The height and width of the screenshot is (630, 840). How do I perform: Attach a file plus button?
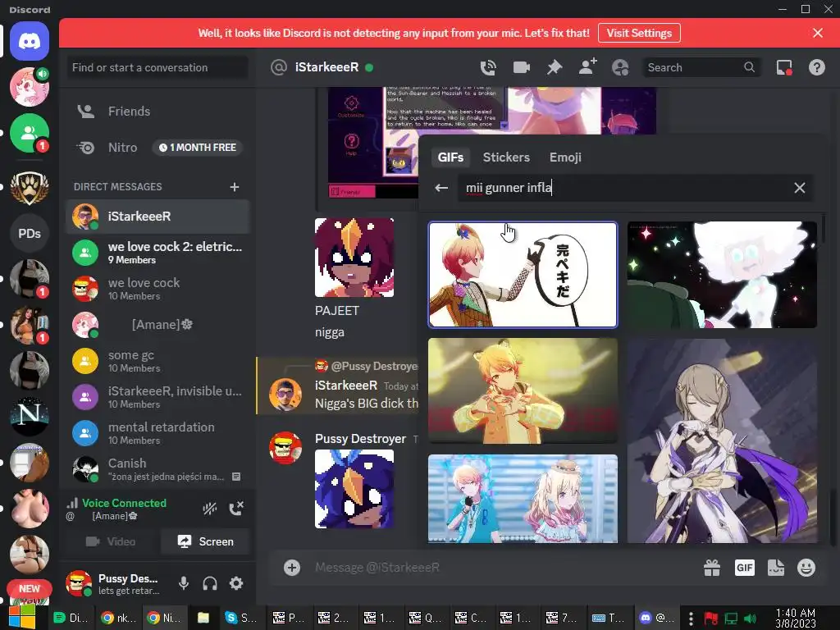pyautogui.click(x=292, y=568)
